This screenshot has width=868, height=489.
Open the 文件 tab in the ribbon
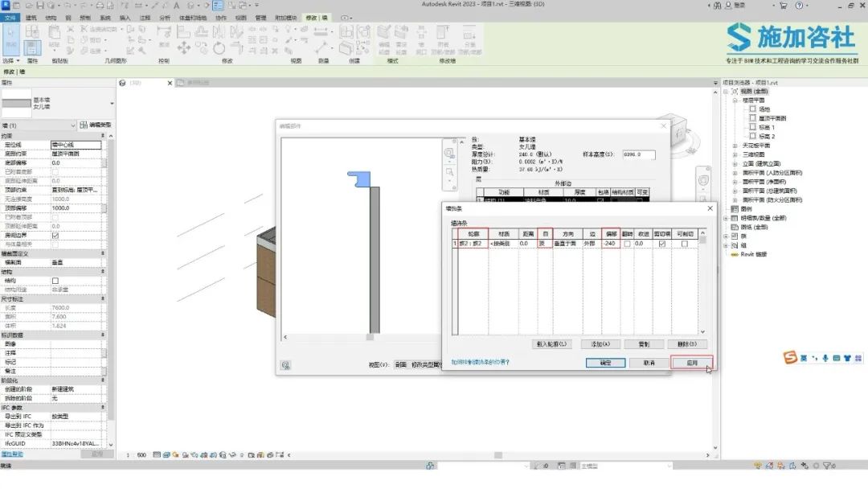point(10,18)
